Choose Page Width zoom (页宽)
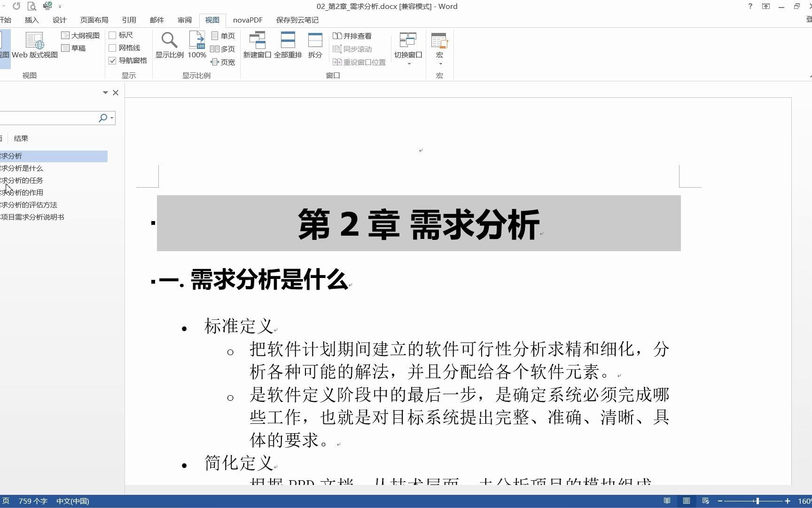Image resolution: width=812 pixels, height=508 pixels. [x=223, y=62]
